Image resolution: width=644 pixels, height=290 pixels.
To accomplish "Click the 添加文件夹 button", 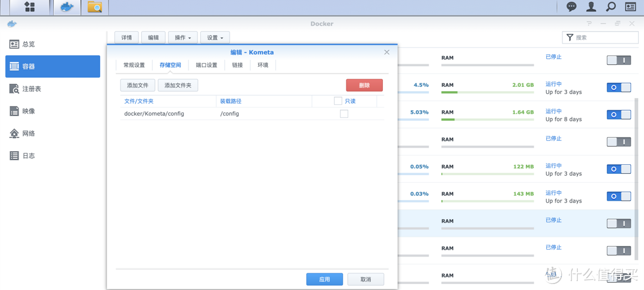I will point(178,85).
